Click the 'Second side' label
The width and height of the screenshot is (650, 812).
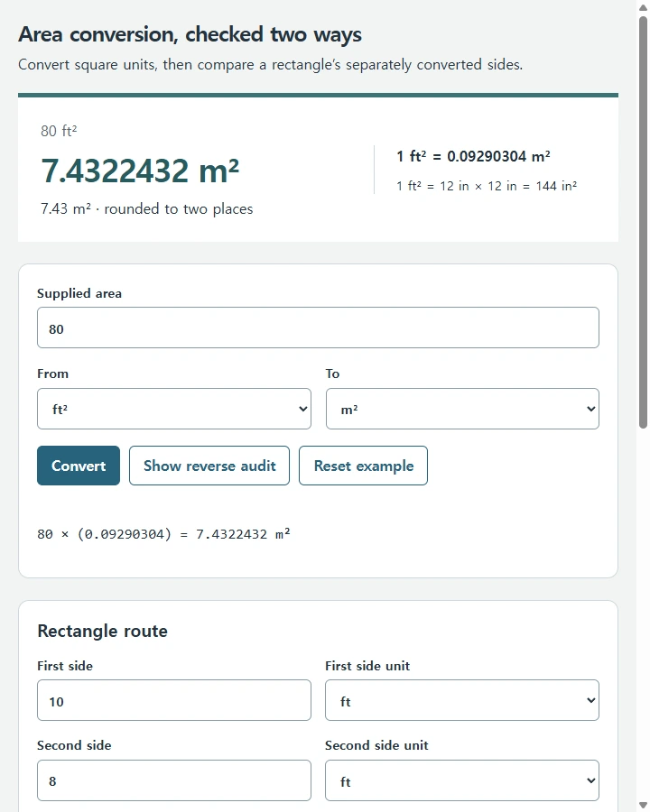pyautogui.click(x=74, y=745)
